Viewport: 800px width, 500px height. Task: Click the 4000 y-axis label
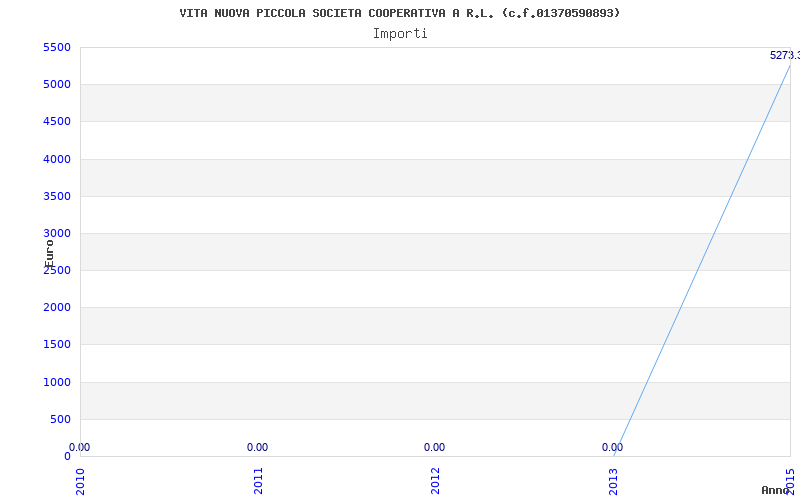tap(57, 159)
